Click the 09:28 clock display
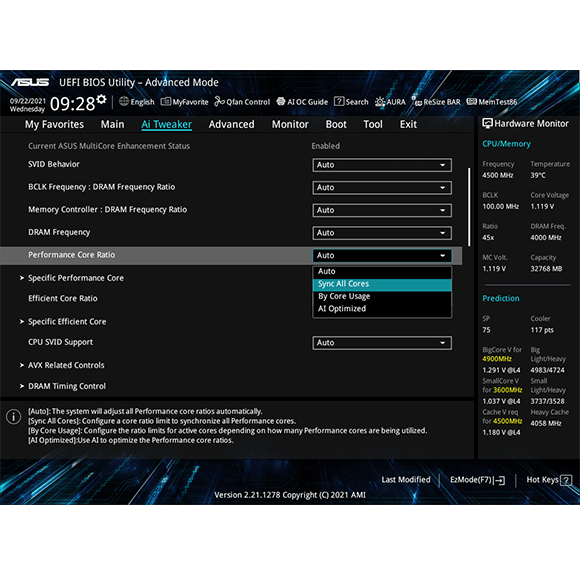 (x=72, y=104)
